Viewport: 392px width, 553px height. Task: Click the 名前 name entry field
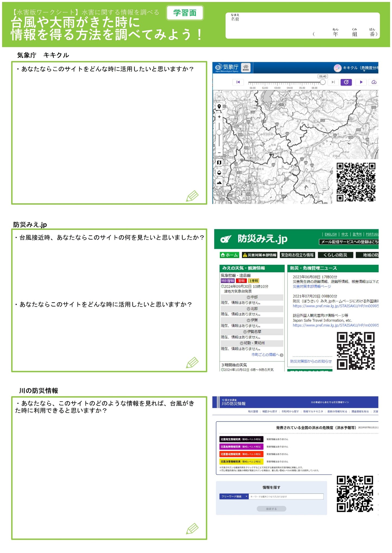(x=302, y=26)
